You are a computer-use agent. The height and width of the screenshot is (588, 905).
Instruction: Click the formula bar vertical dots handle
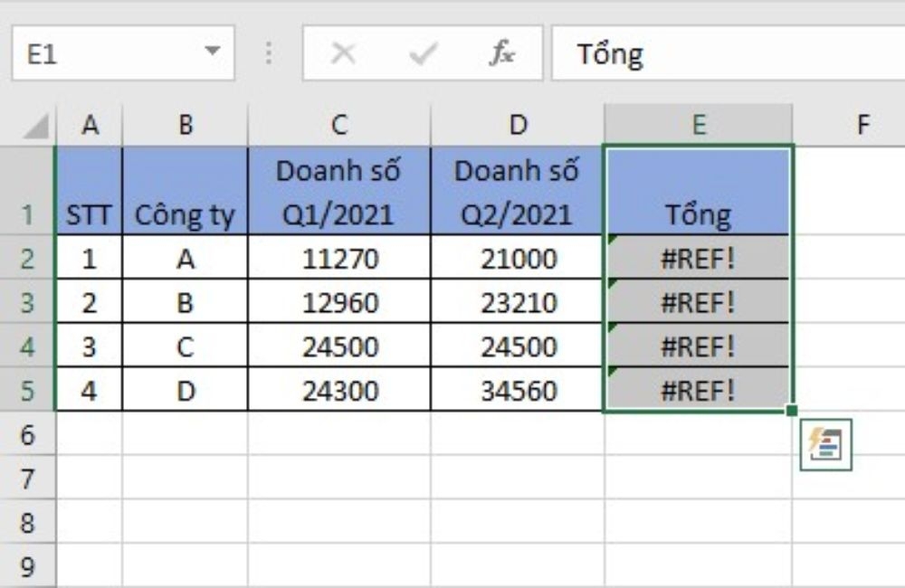[x=269, y=53]
